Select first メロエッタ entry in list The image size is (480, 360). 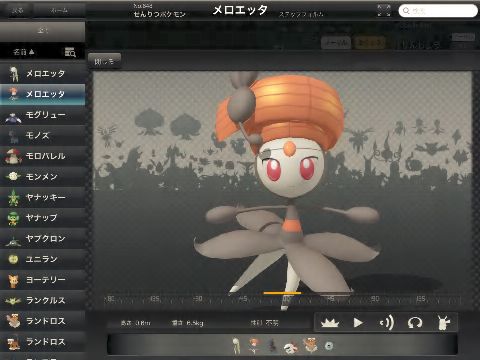pyautogui.click(x=43, y=74)
